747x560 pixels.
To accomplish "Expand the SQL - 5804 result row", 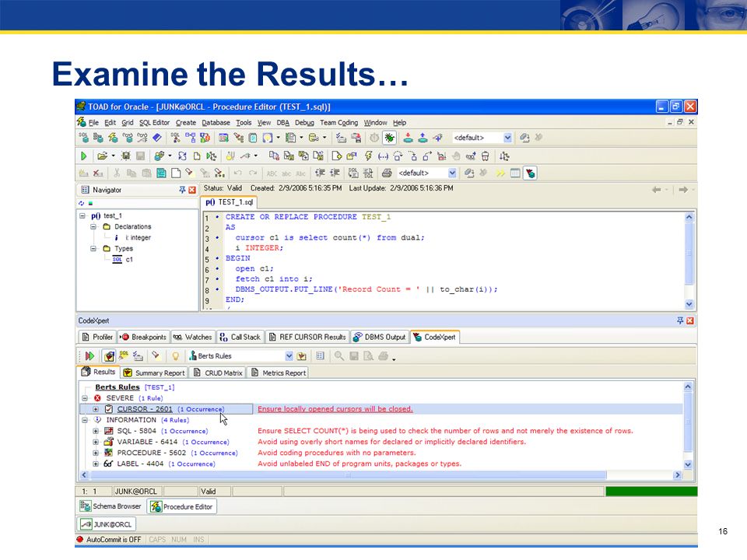I will pos(96,431).
